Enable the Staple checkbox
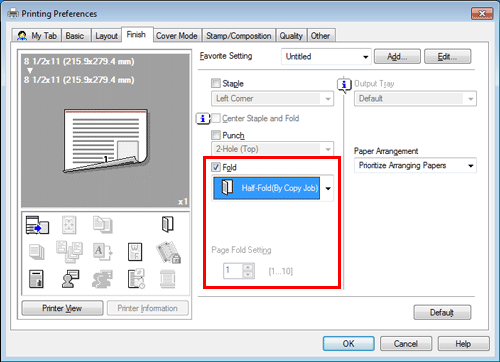This screenshot has height=362, width=500. click(x=216, y=83)
